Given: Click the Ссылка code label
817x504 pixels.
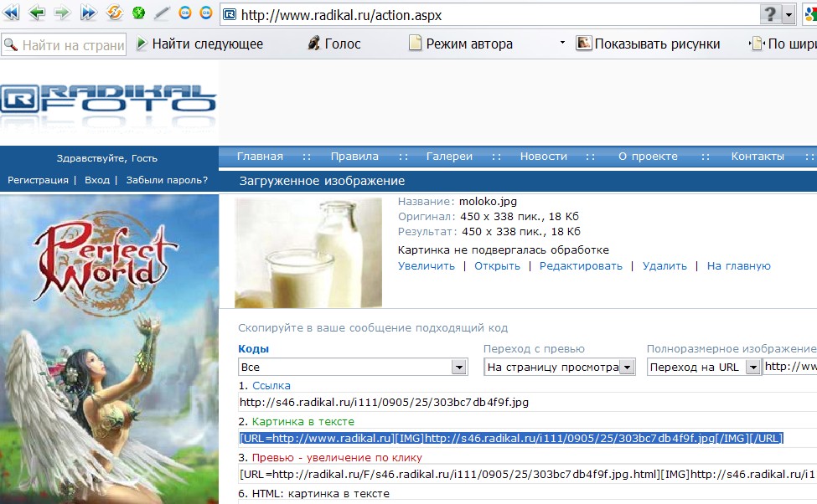Looking at the screenshot, I should (271, 386).
